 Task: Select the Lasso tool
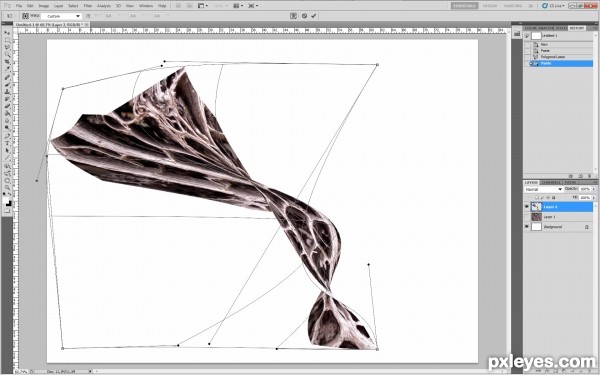tap(8, 47)
